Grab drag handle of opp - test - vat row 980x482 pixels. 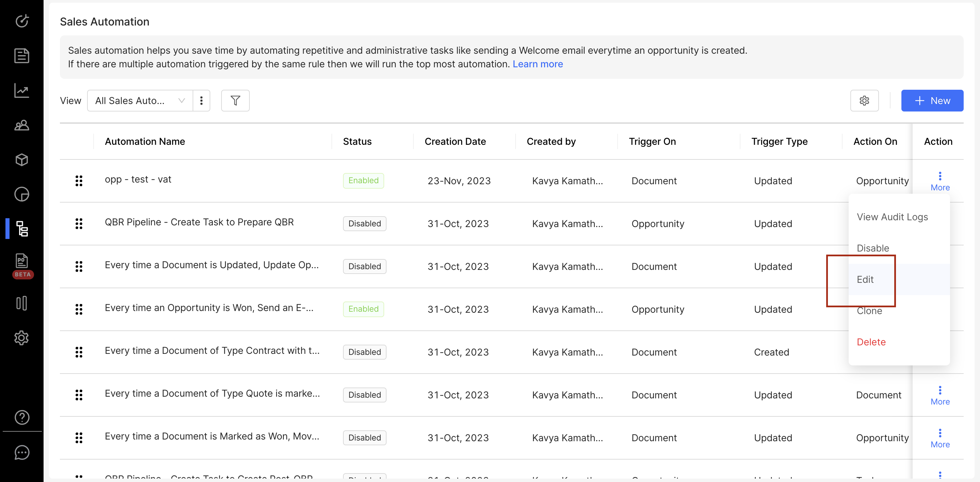79,180
